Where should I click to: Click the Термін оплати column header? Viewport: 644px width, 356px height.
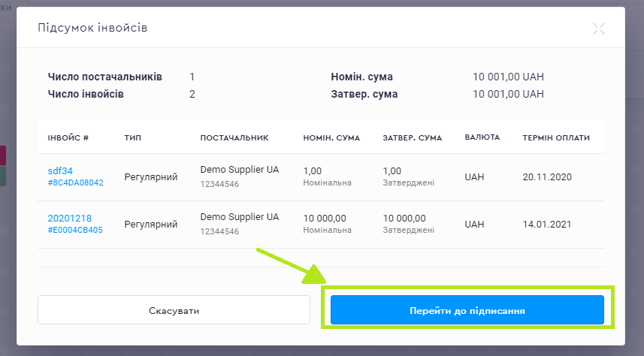pos(556,138)
